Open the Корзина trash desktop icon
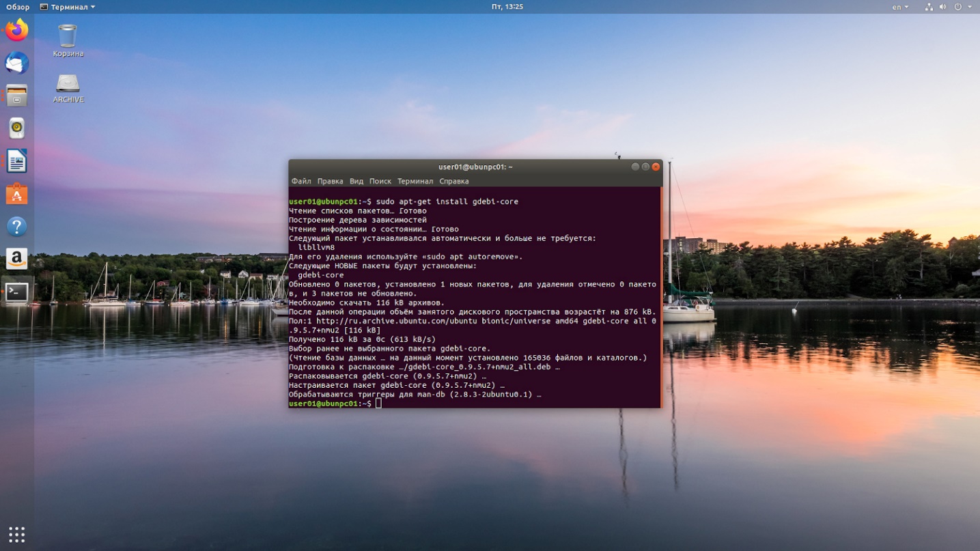Viewport: 980px width, 551px height. (68, 40)
